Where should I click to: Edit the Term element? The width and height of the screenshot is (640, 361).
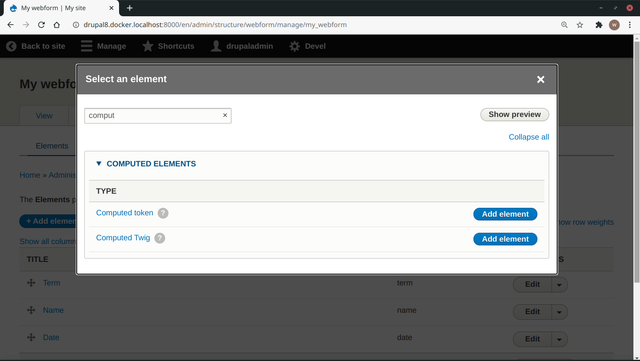coord(532,284)
